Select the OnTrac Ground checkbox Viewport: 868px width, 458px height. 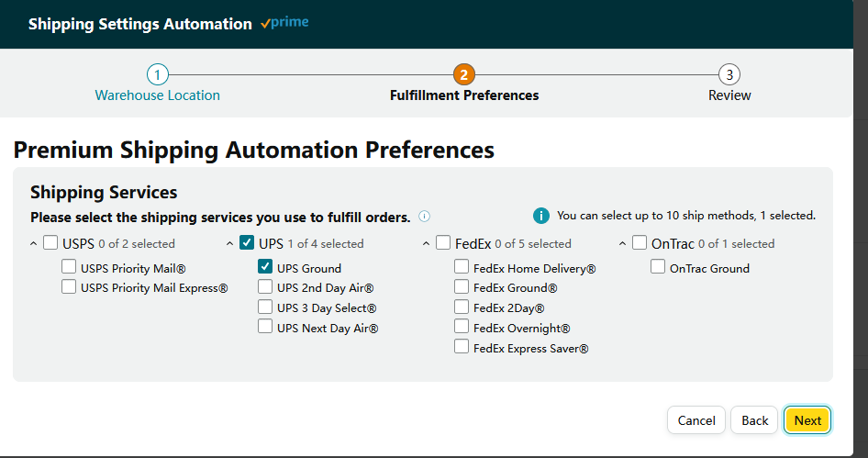point(658,266)
